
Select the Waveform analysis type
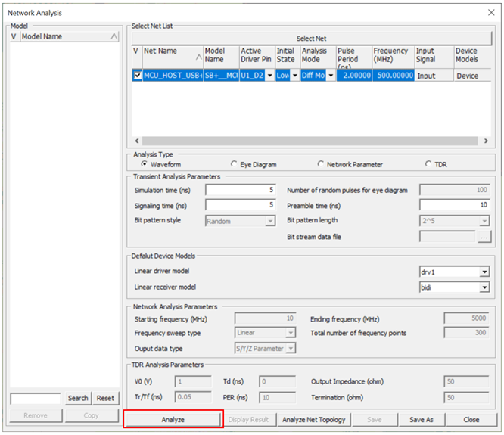(145, 163)
